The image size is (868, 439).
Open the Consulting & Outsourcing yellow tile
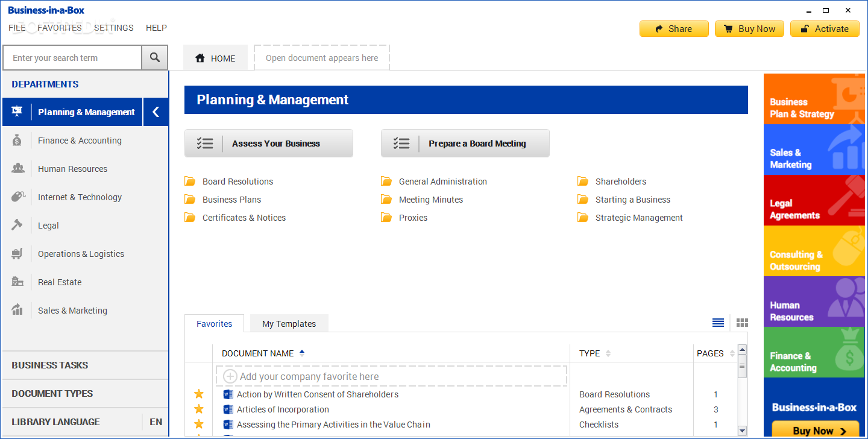814,251
